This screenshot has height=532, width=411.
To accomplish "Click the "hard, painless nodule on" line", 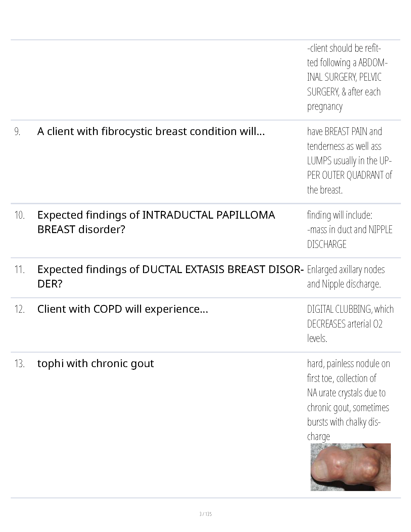I will 348,363.
